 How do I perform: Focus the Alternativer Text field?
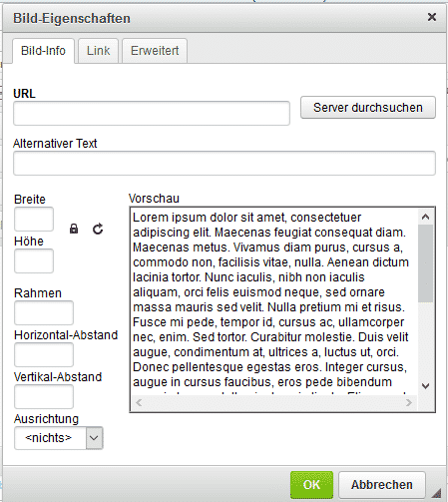pyautogui.click(x=224, y=163)
